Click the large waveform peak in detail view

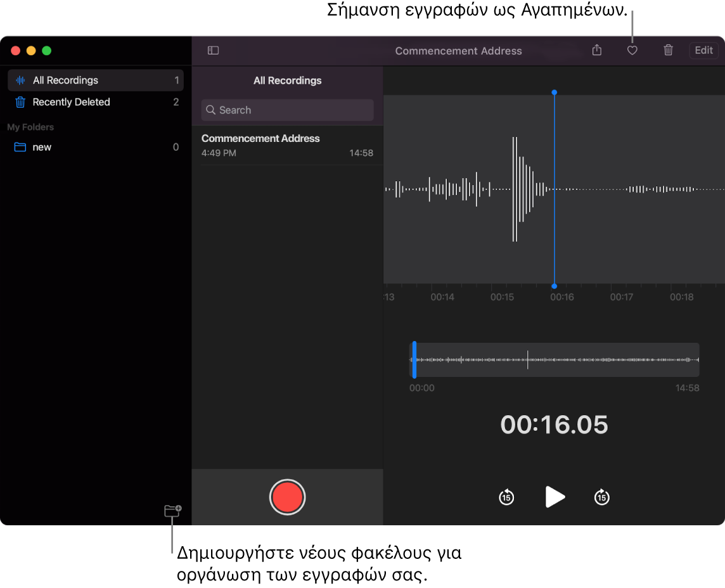coord(515,189)
